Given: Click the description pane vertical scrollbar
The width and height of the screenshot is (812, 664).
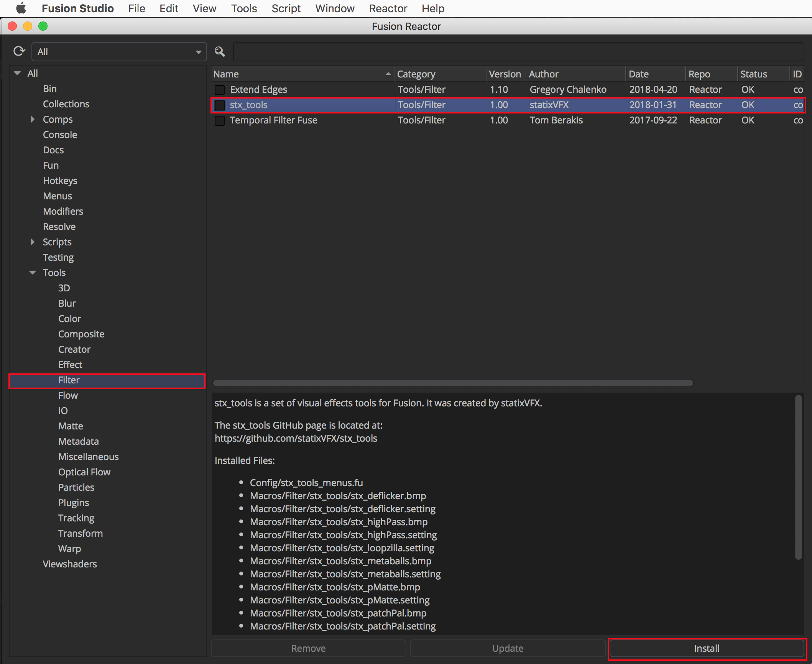Looking at the screenshot, I should (x=798, y=477).
